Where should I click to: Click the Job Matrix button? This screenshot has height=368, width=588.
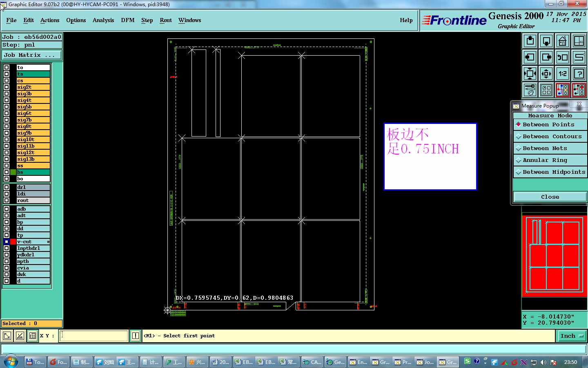point(32,55)
